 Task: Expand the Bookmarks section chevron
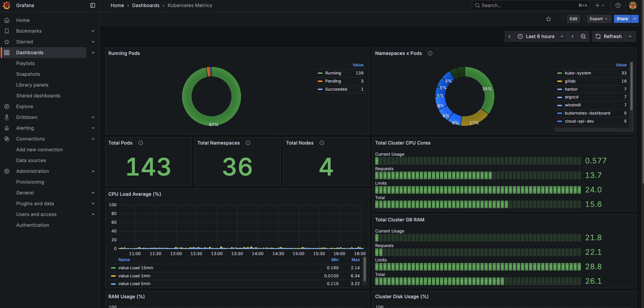pyautogui.click(x=93, y=31)
